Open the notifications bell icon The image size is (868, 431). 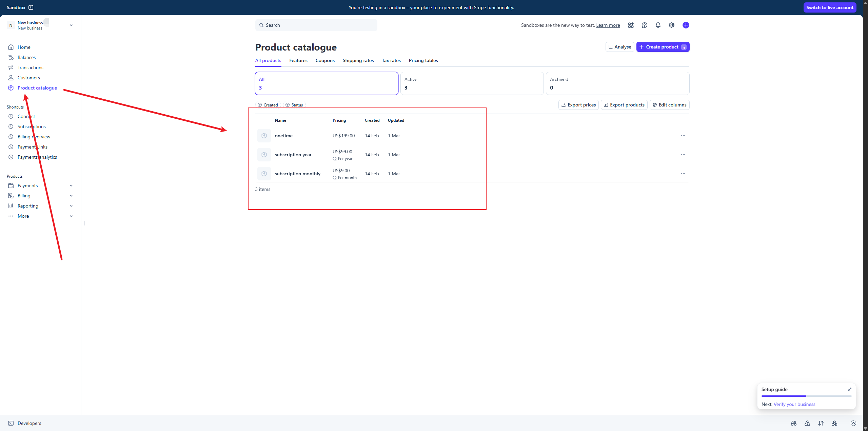(658, 25)
